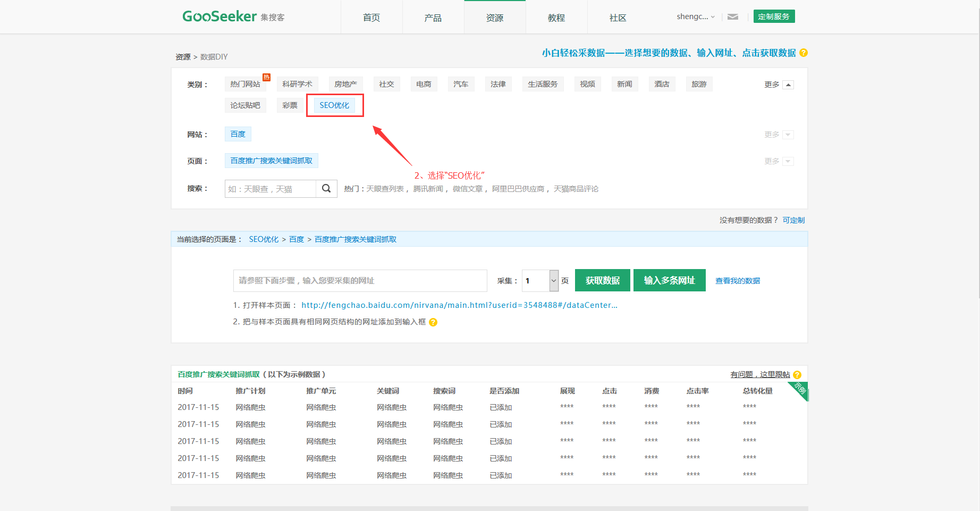Screen dimensions: 980x511
Task: Open the 产品 nav tab
Action: (x=433, y=18)
